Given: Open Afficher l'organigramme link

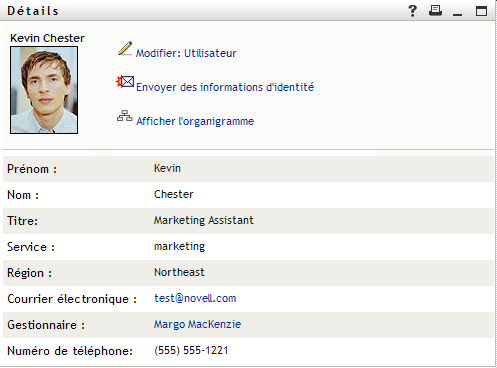Looking at the screenshot, I should coord(195,121).
